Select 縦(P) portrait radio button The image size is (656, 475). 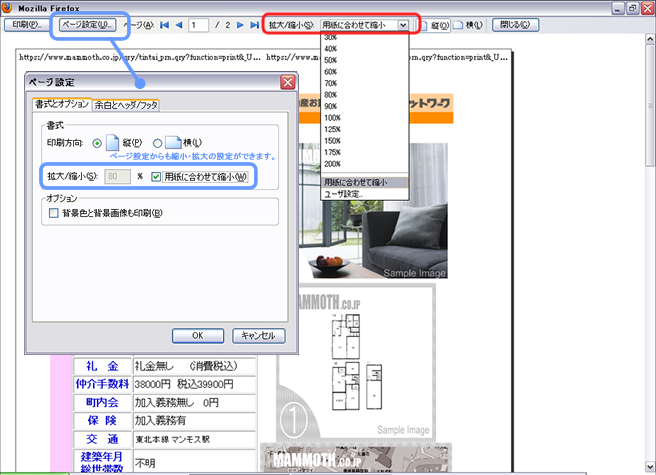pos(97,143)
